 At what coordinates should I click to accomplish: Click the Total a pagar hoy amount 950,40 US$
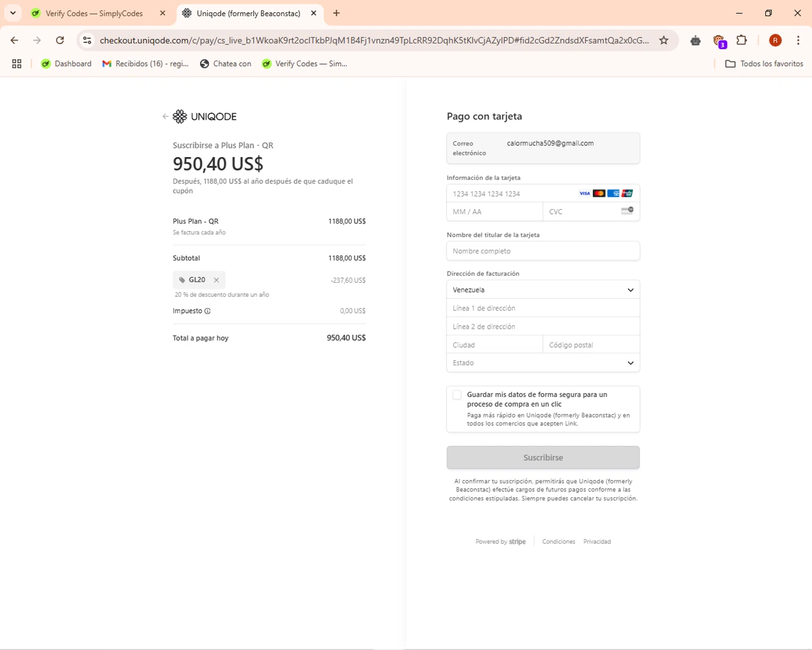pos(346,337)
